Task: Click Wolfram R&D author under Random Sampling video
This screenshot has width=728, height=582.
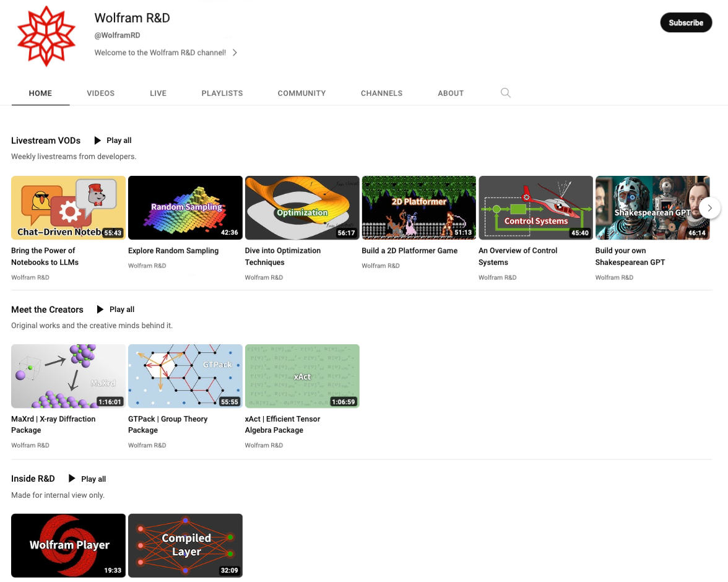Action: pos(147,266)
